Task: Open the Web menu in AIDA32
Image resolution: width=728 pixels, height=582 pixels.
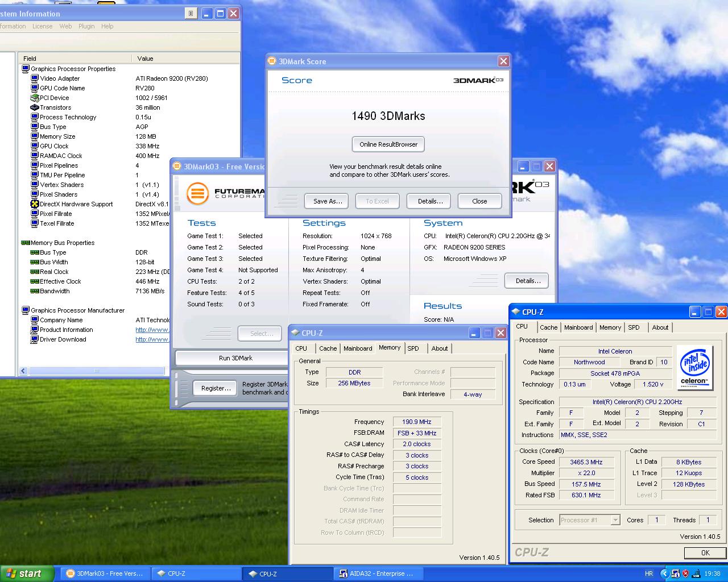Action: pyautogui.click(x=65, y=26)
